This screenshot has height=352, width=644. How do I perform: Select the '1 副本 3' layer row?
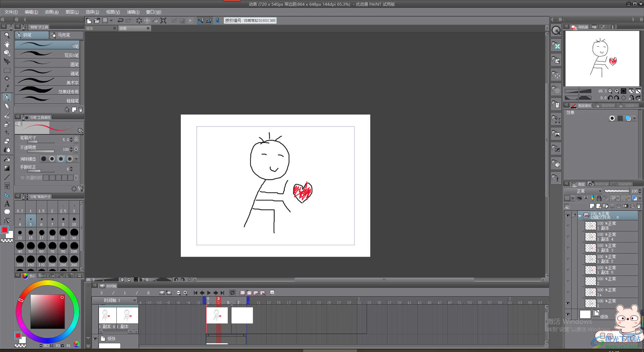[610, 248]
